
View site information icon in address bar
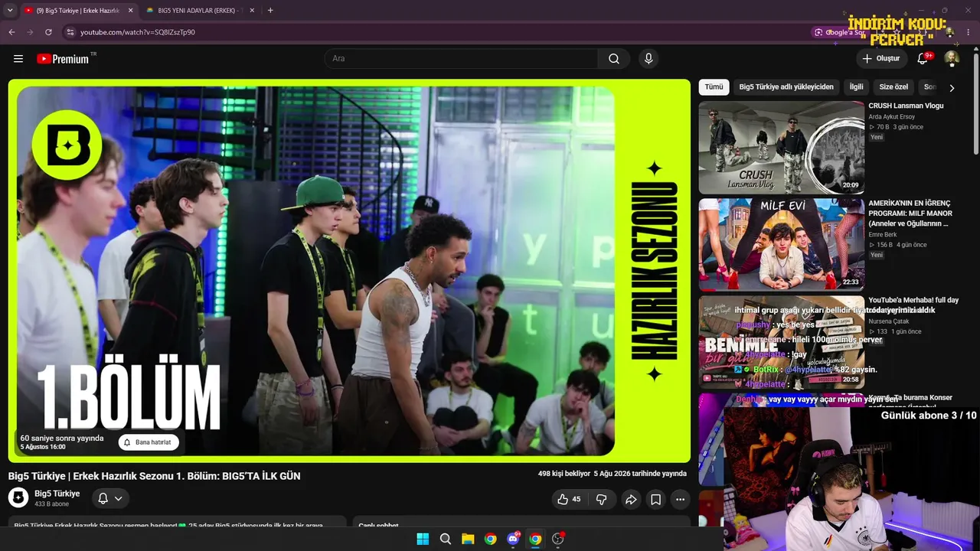point(70,32)
